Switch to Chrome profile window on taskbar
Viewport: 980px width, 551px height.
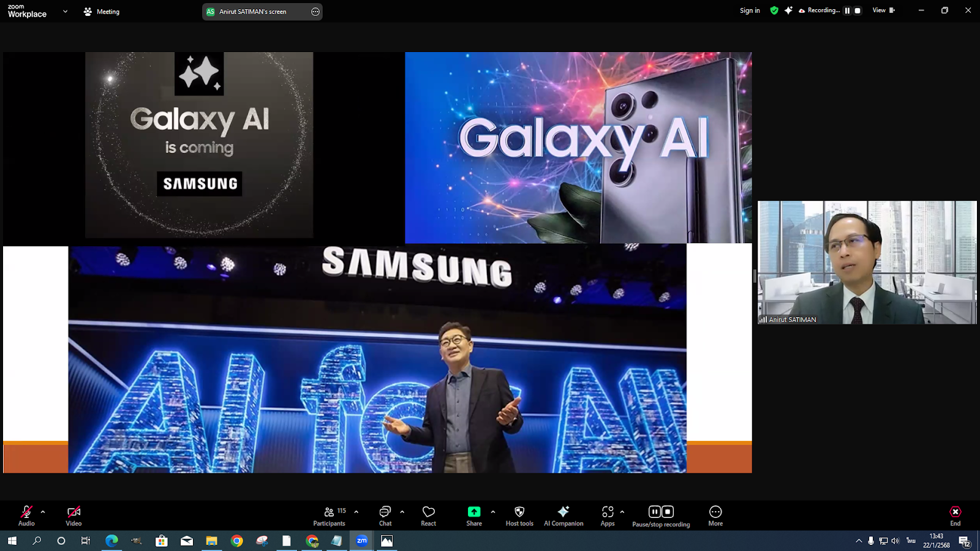click(312, 541)
